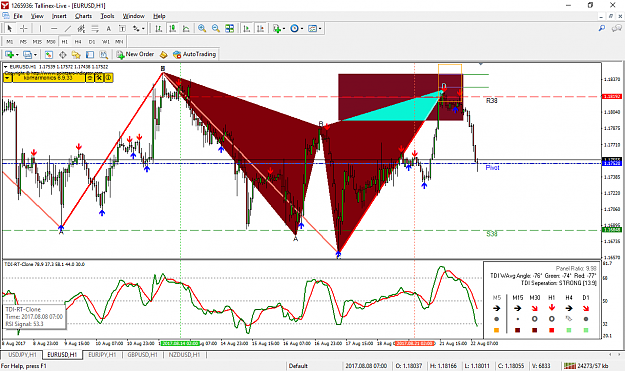Switch timeframe to W1
The width and height of the screenshot is (625, 371).
pyautogui.click(x=106, y=41)
